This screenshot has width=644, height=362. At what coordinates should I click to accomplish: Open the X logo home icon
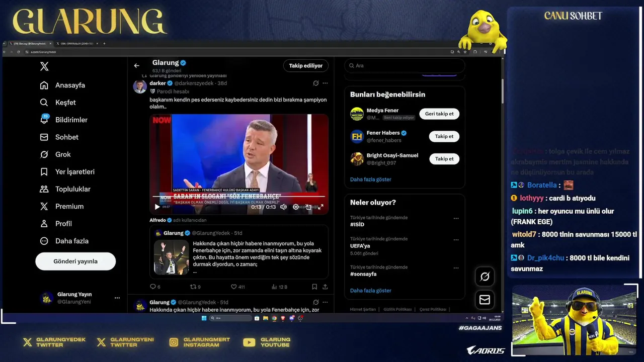pyautogui.click(x=44, y=66)
